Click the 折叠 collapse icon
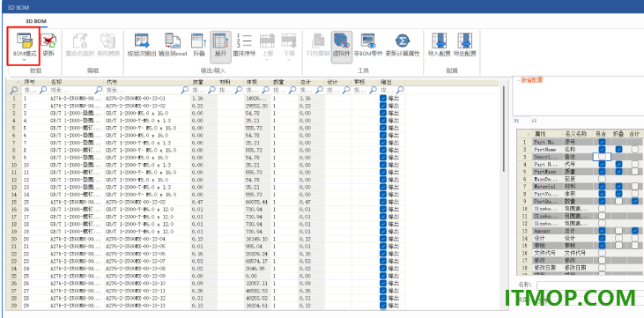 tap(199, 41)
